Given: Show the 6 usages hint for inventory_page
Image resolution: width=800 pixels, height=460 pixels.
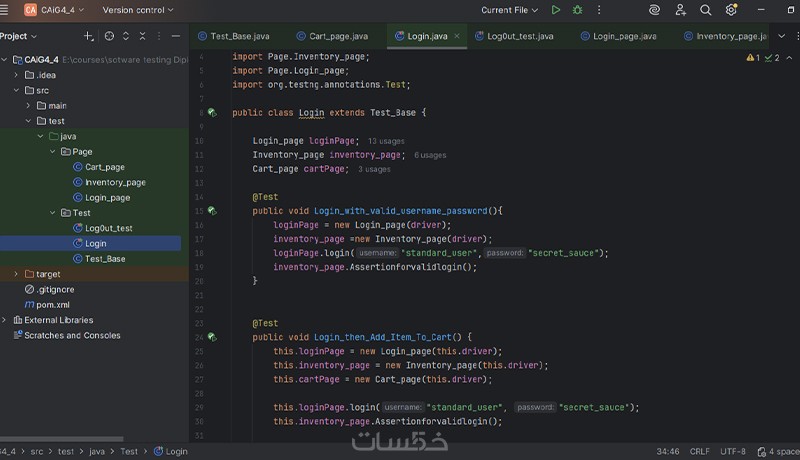Looking at the screenshot, I should tap(430, 155).
